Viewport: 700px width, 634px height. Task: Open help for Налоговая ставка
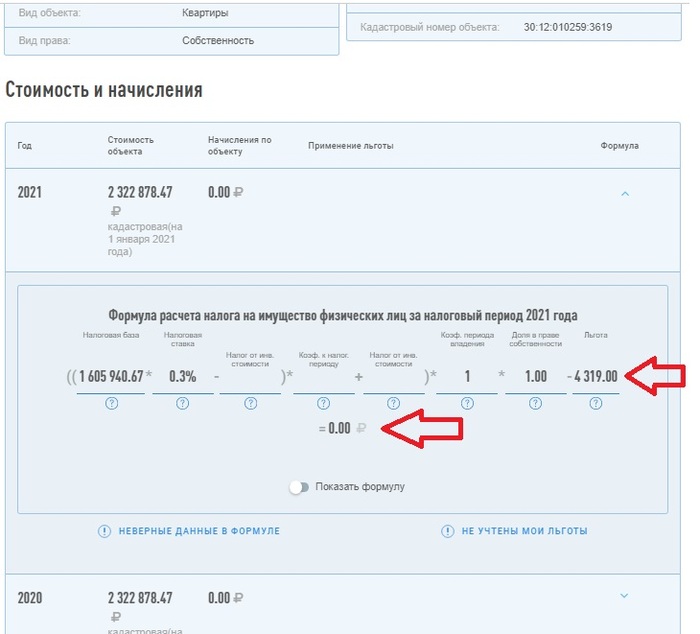click(182, 404)
